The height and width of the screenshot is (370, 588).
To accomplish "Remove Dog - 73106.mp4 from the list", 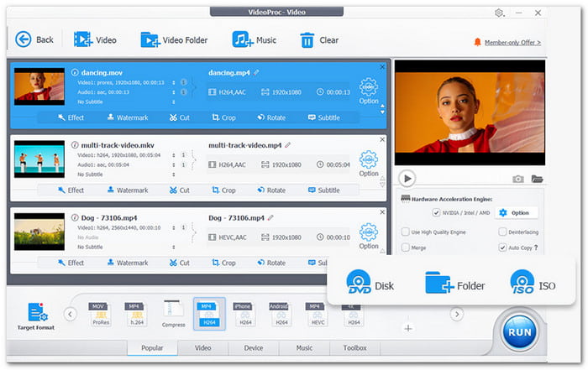I will coord(382,212).
